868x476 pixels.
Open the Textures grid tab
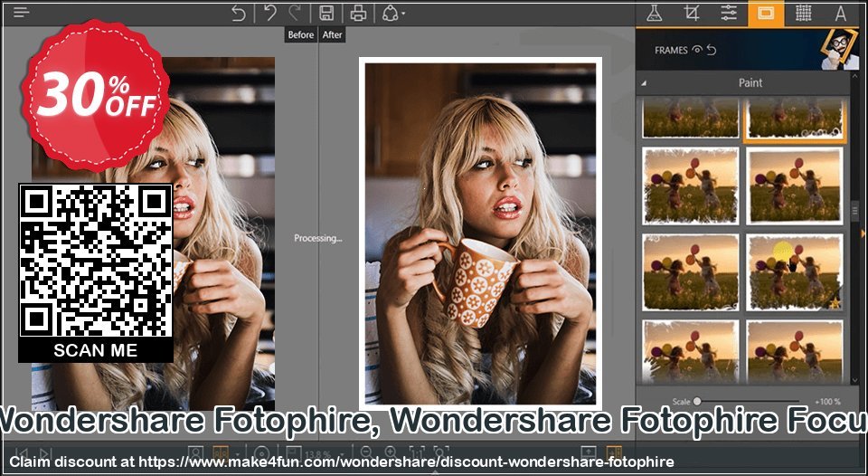pos(803,14)
